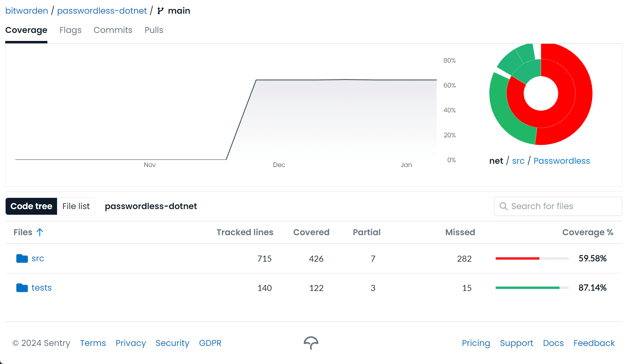The height and width of the screenshot is (364, 627).
Task: Open the bitwarden organization link
Action: (x=27, y=10)
